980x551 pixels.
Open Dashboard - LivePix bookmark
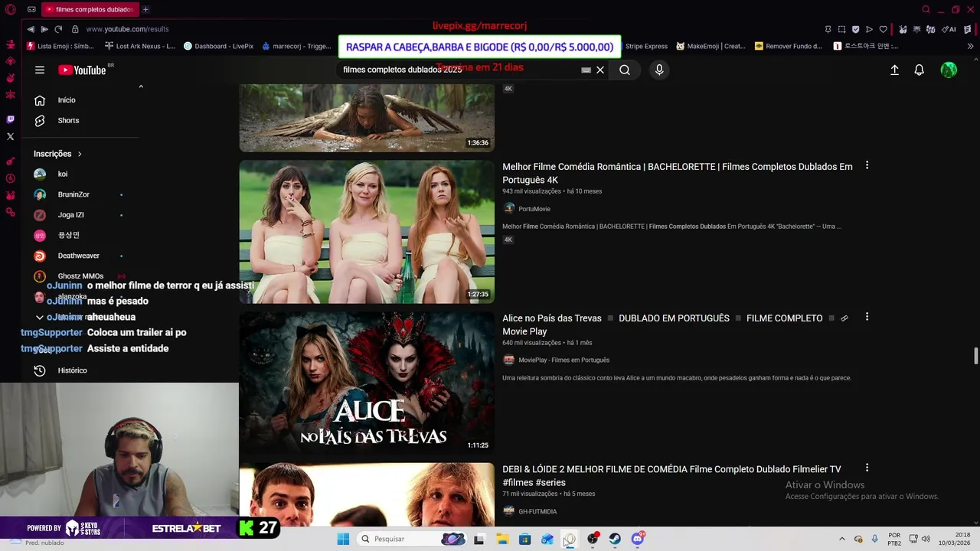point(218,46)
